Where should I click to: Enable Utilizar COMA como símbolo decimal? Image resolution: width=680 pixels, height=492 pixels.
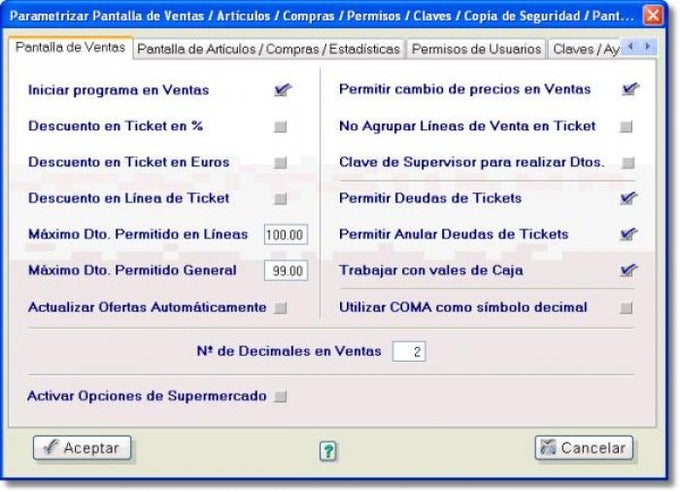coord(626,308)
